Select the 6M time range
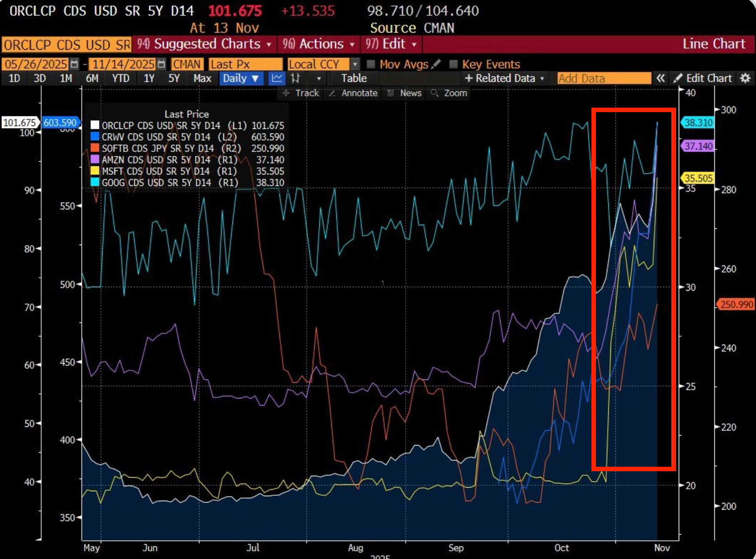 (x=92, y=78)
